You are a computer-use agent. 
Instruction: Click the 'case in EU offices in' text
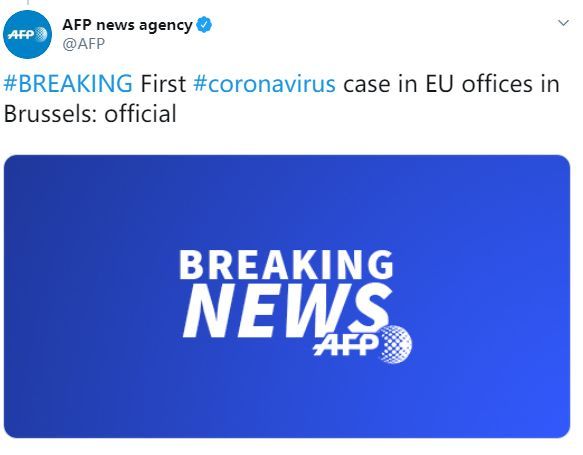pos(451,83)
